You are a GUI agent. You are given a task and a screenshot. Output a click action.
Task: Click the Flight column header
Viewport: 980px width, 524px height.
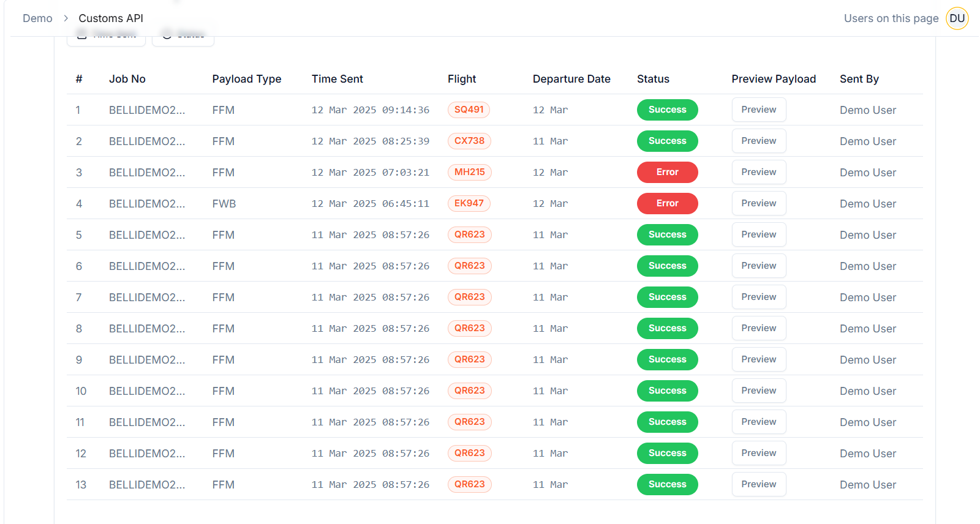[462, 79]
